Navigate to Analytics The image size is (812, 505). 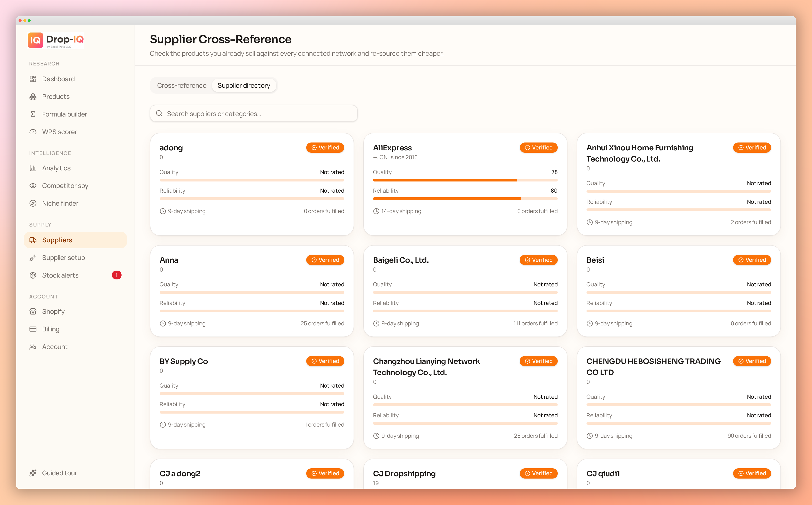[x=75, y=168]
